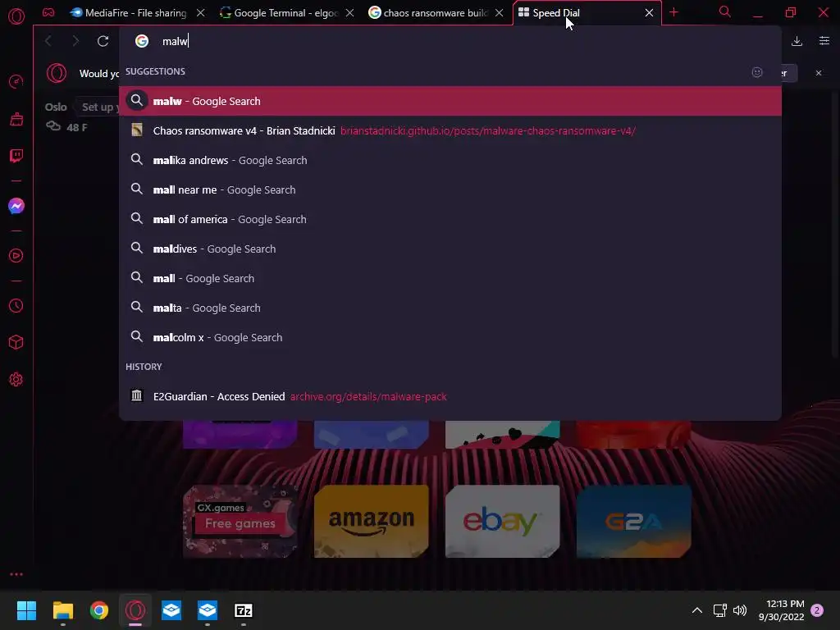The height and width of the screenshot is (630, 840).
Task: Open File Explorer from taskbar
Action: [x=62, y=610]
